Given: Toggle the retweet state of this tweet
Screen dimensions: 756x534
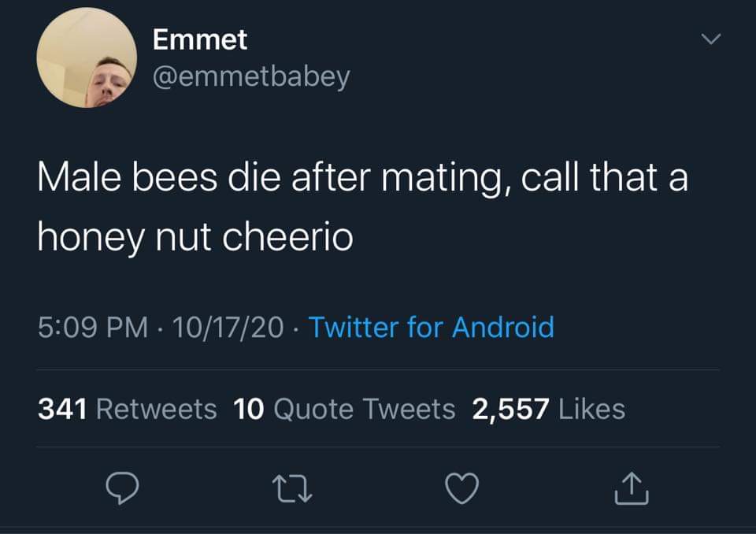Looking at the screenshot, I should click(291, 490).
